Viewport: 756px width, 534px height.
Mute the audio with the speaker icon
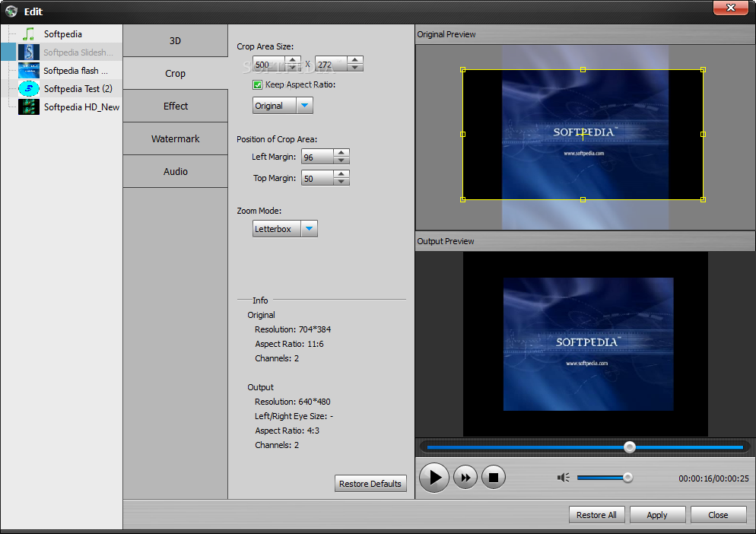pyautogui.click(x=563, y=478)
